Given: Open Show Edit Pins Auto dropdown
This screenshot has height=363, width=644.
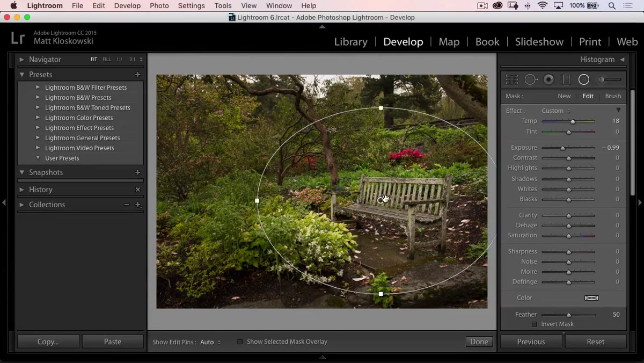Looking at the screenshot, I should pos(210,342).
